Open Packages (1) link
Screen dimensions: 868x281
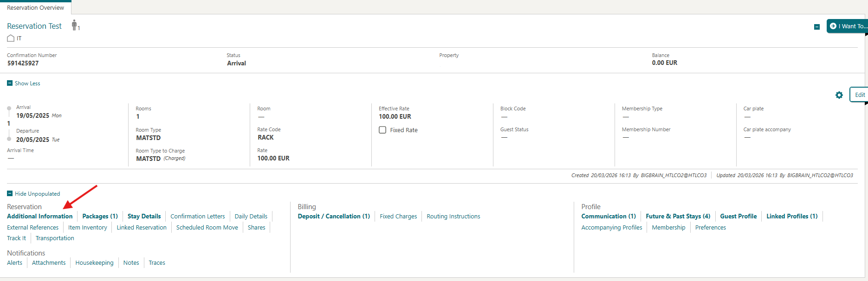coord(100,217)
